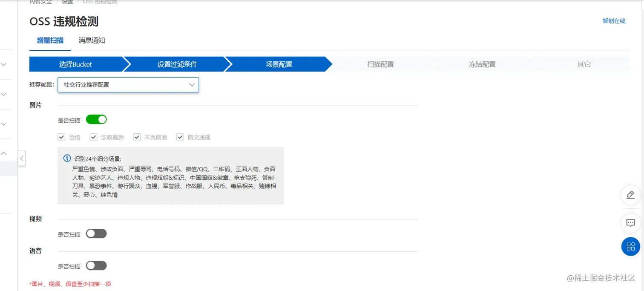Enable 视频 scanning with its toggle
Viewport: 644px width, 291px height.
[x=96, y=233]
